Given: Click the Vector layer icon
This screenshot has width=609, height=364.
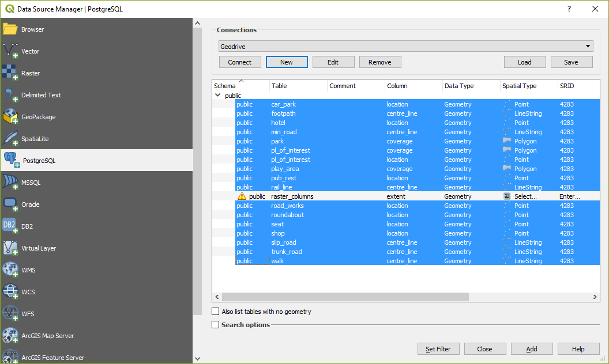Looking at the screenshot, I should click(10, 51).
